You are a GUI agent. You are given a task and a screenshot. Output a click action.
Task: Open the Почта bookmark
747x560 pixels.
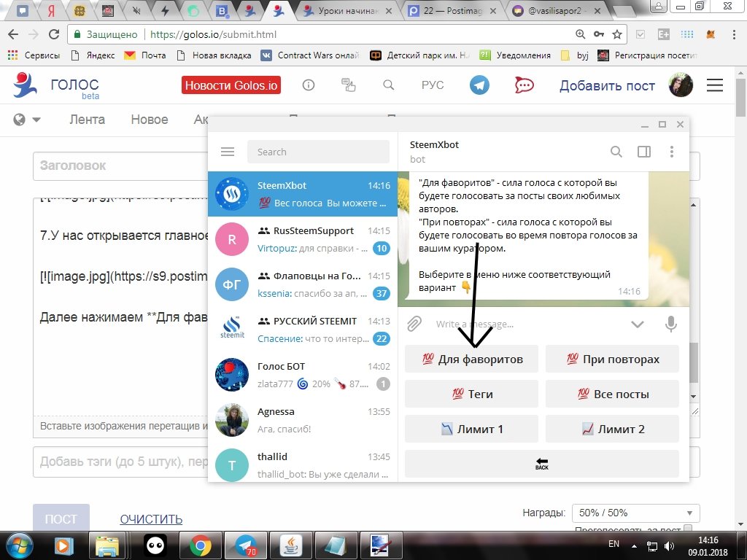coord(145,55)
